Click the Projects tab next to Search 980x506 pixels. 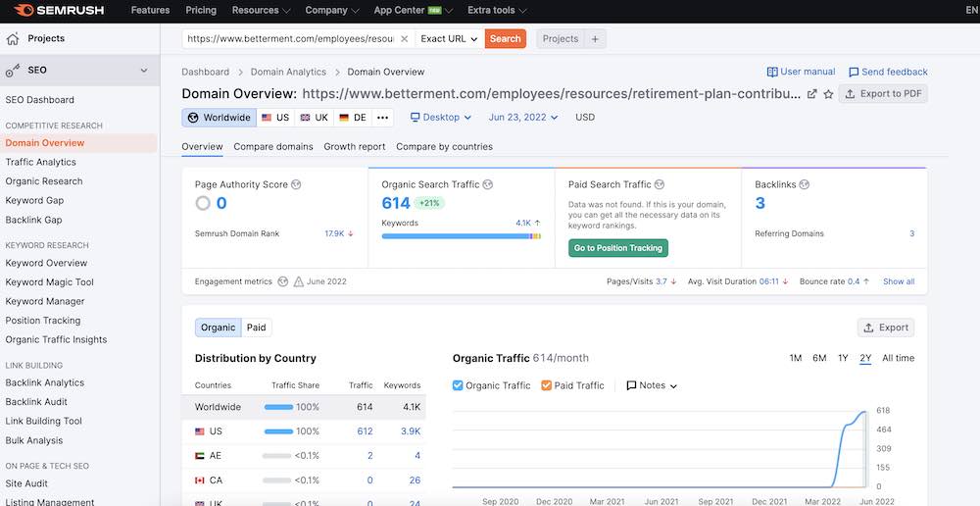coord(561,39)
